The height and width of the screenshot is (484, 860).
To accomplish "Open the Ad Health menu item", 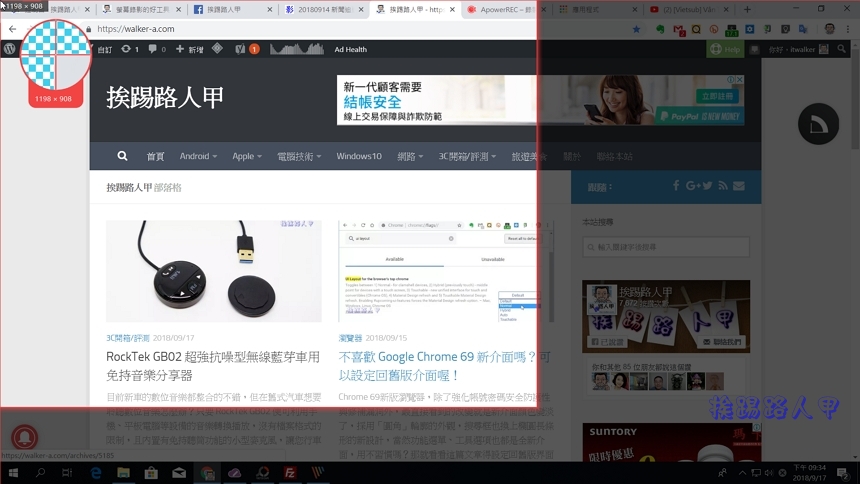I will 350,49.
